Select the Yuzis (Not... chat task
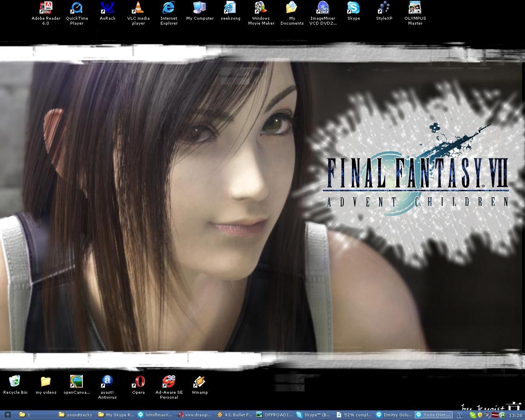Viewport: 525px width, 420px height. click(433, 415)
